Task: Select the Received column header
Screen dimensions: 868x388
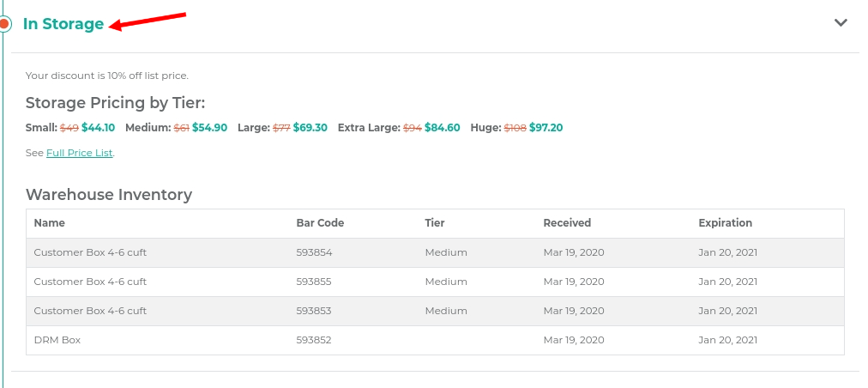Action: click(567, 223)
